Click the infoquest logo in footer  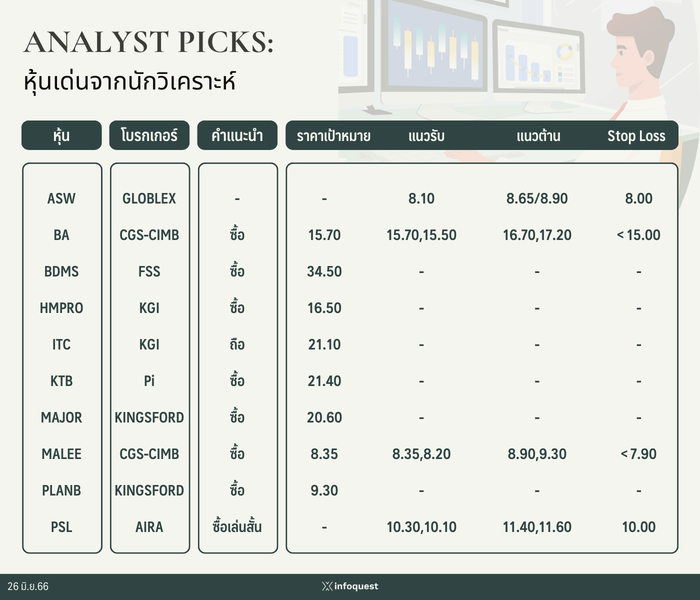pos(350,586)
